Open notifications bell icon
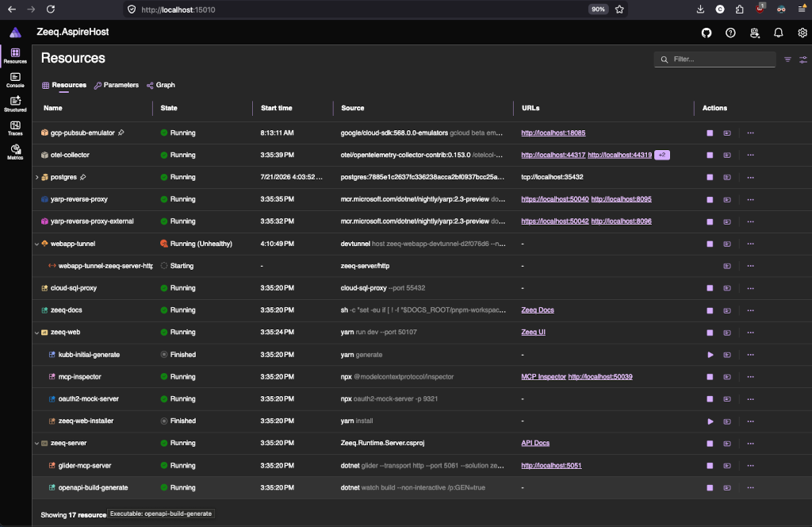Viewport: 812px width, 527px height. [x=779, y=33]
